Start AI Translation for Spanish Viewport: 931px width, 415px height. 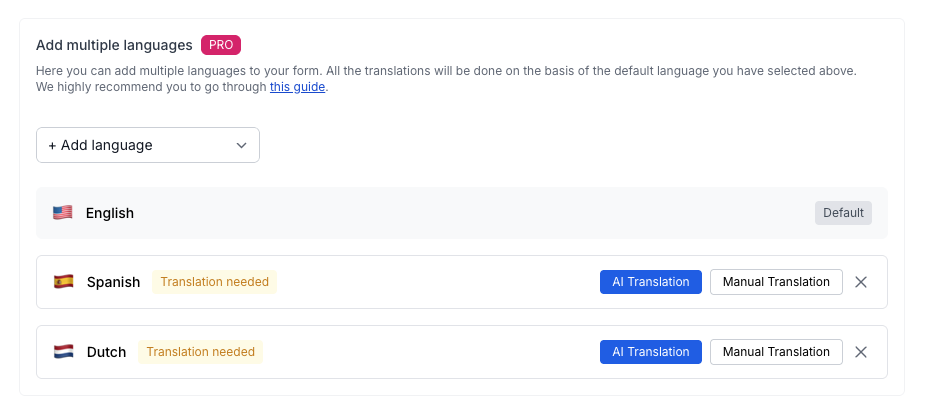pos(651,282)
